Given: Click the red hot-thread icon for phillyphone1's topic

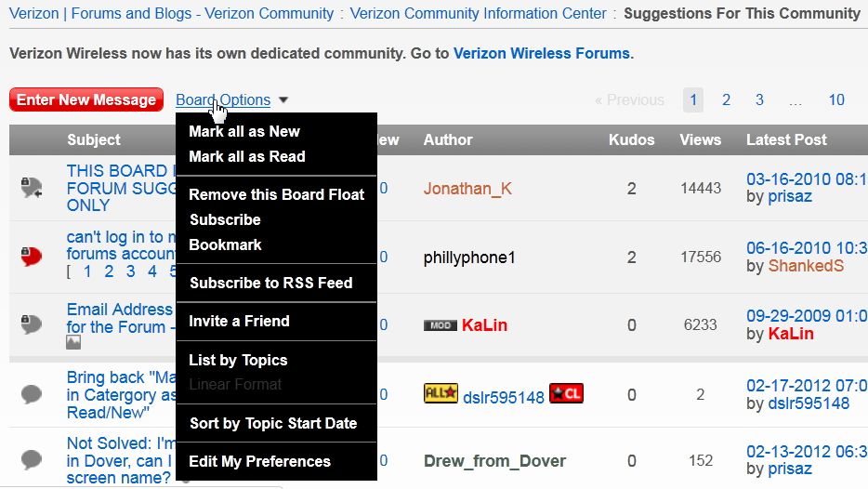Looking at the screenshot, I should (32, 256).
